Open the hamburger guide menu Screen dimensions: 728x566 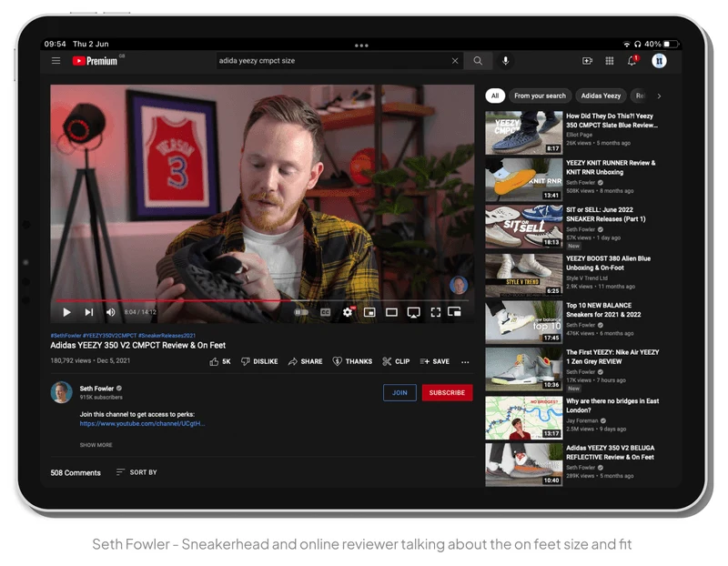coord(56,61)
